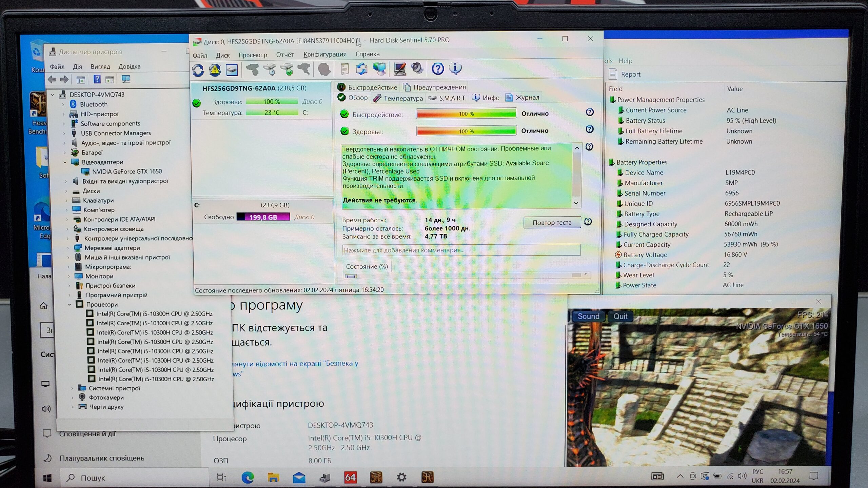
Task: Toggle the Sound button in benchmark window
Action: [x=588, y=316]
